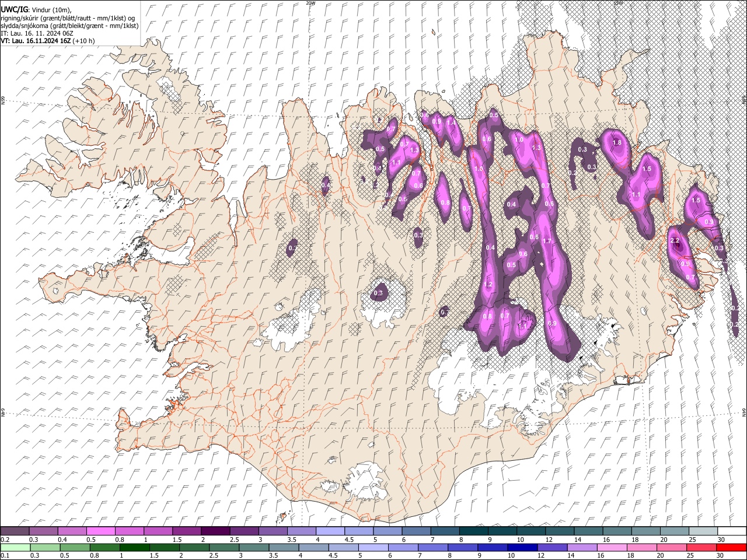Click the 1.7 precipitation value on map
The width and height of the screenshot is (747, 560).
tap(547, 241)
